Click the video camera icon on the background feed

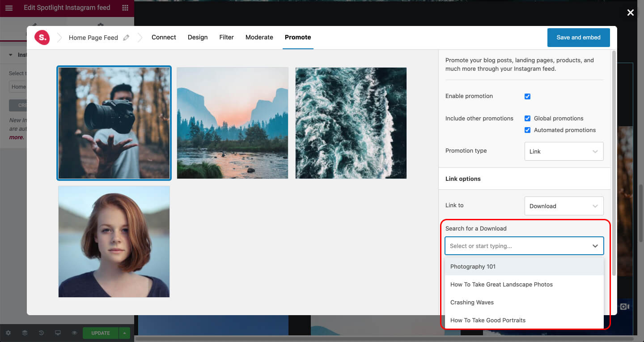(625, 307)
